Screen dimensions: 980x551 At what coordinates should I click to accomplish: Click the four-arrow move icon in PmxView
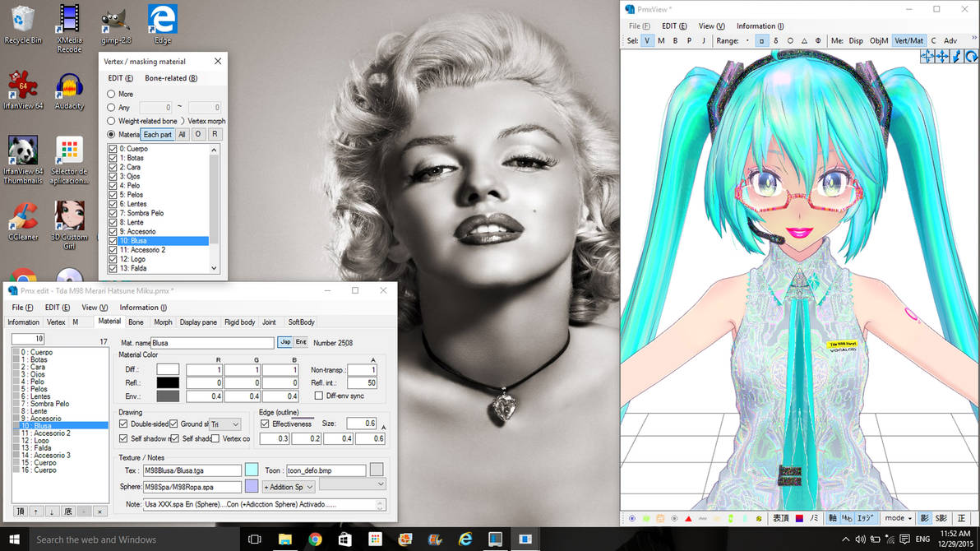tap(942, 57)
